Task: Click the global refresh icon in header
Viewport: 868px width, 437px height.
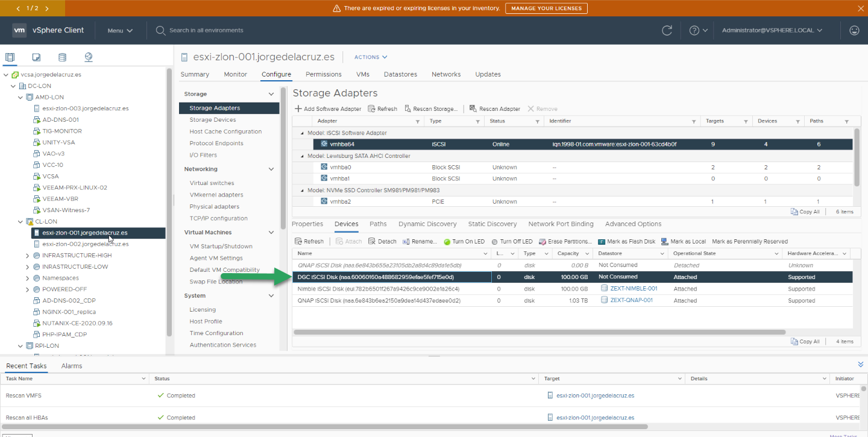Action: (x=667, y=30)
